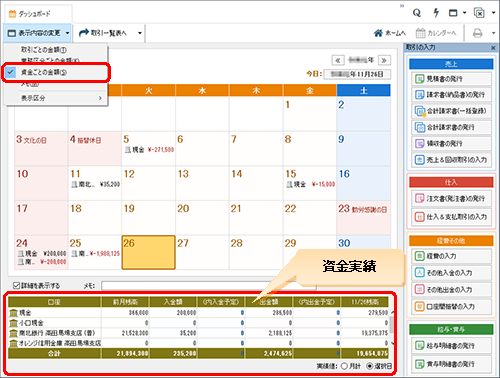Select calendar day 24 in the calendar
500x378 pixels.
(x=41, y=252)
